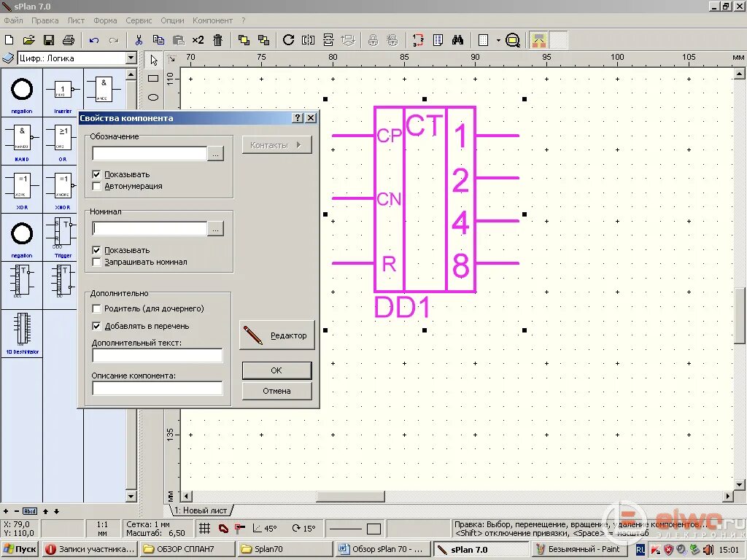
Task: Duplicate selection with x2 icon
Action: (198, 40)
